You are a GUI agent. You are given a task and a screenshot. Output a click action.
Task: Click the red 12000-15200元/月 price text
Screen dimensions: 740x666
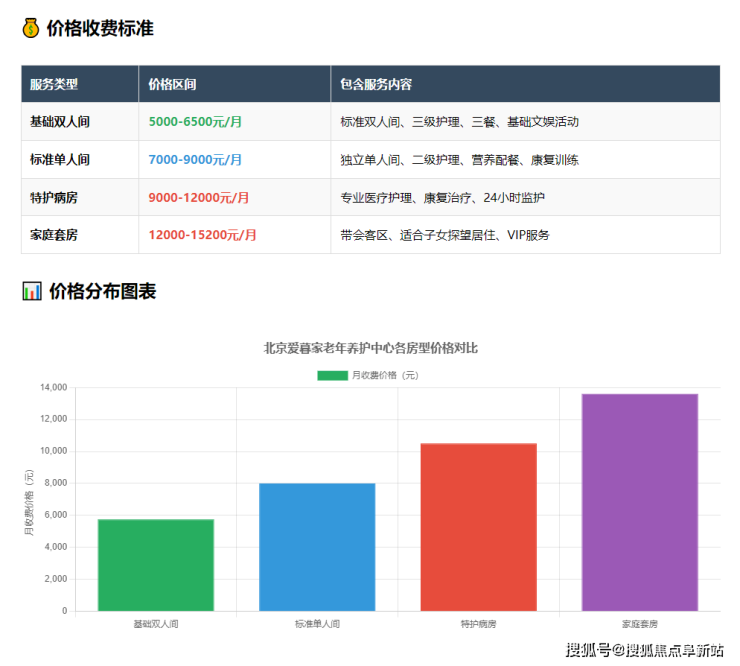202,236
